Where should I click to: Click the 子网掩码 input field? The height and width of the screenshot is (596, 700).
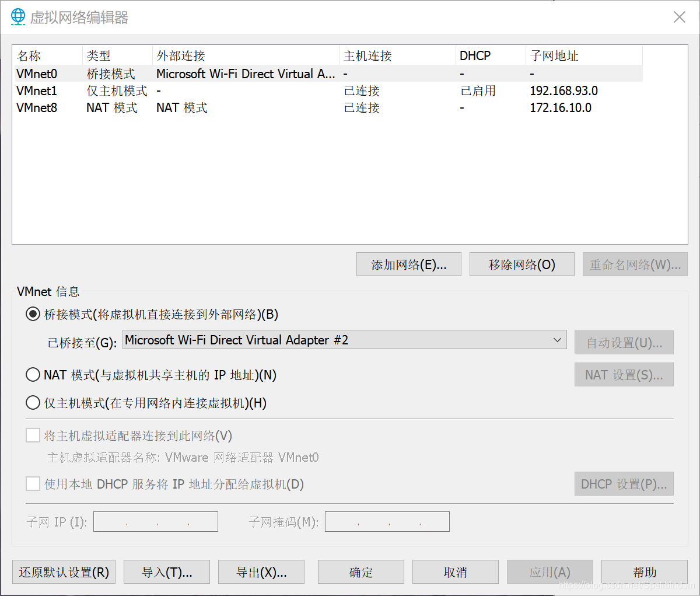pos(387,521)
